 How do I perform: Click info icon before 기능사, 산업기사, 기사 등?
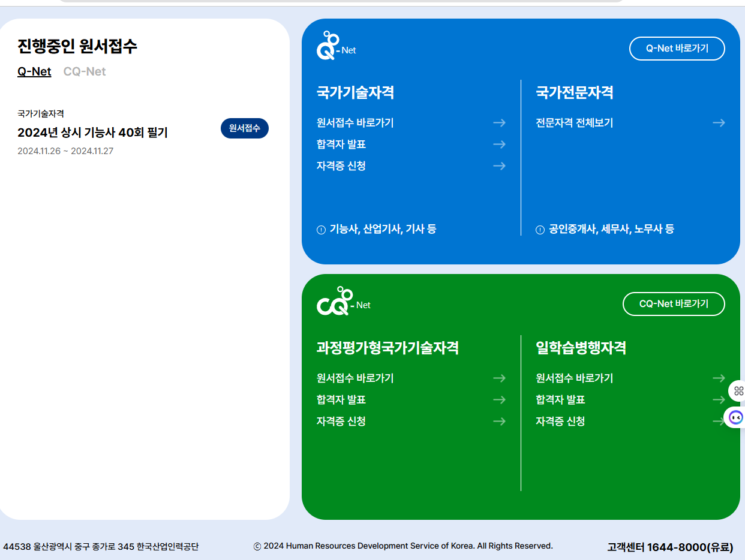(321, 230)
